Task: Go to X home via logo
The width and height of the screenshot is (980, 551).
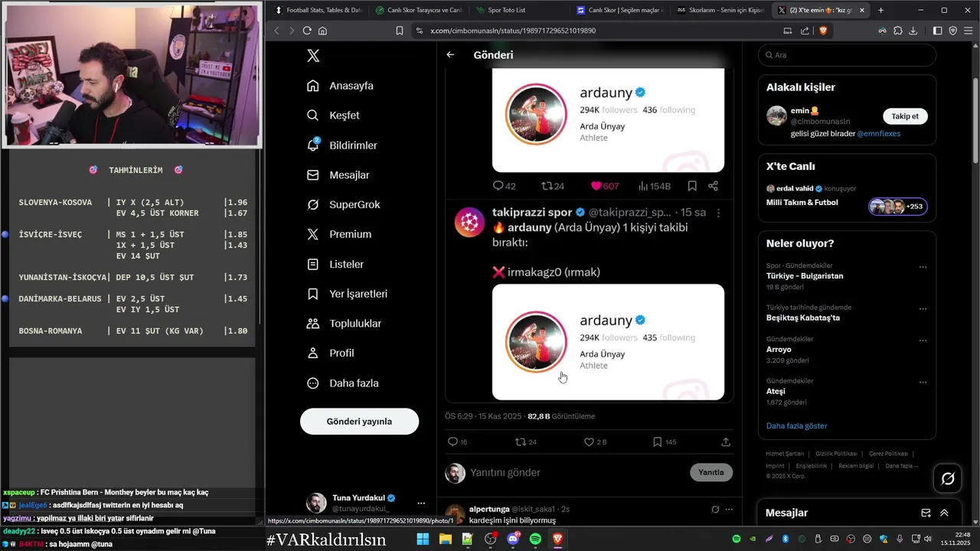Action: (x=312, y=56)
